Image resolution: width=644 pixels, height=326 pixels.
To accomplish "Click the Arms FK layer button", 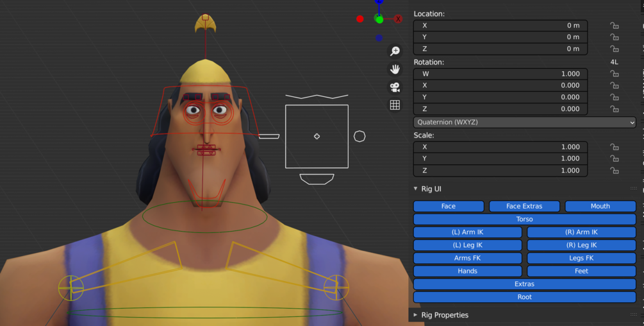I will tap(467, 258).
